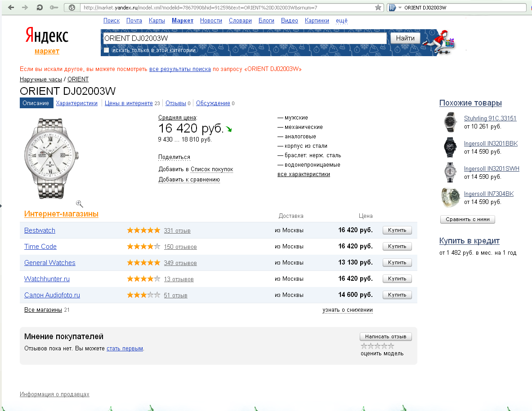Switch to the Характеристики tab
532x411 pixels.
(x=77, y=103)
